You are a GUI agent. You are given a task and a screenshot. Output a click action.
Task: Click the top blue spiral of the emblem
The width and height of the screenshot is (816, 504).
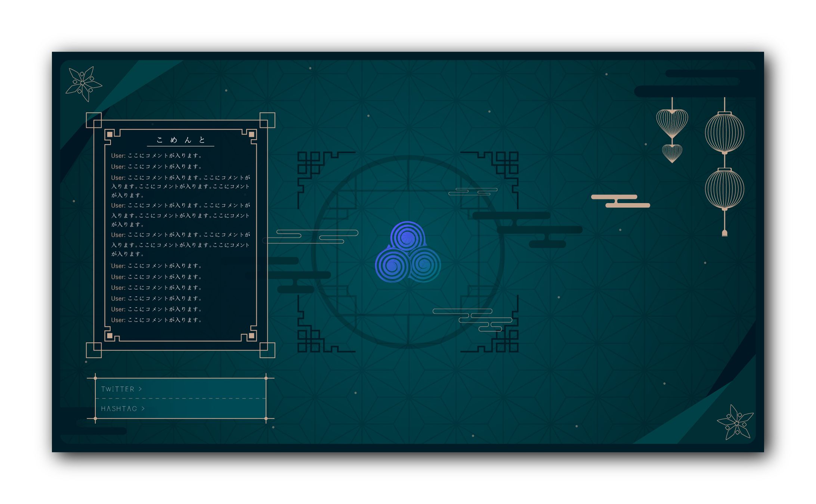tap(407, 237)
